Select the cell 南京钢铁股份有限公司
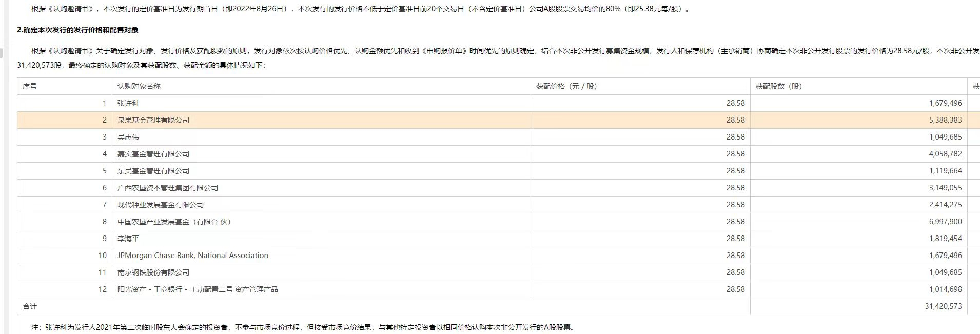Viewport: 980px width, 334px height. [x=321, y=272]
